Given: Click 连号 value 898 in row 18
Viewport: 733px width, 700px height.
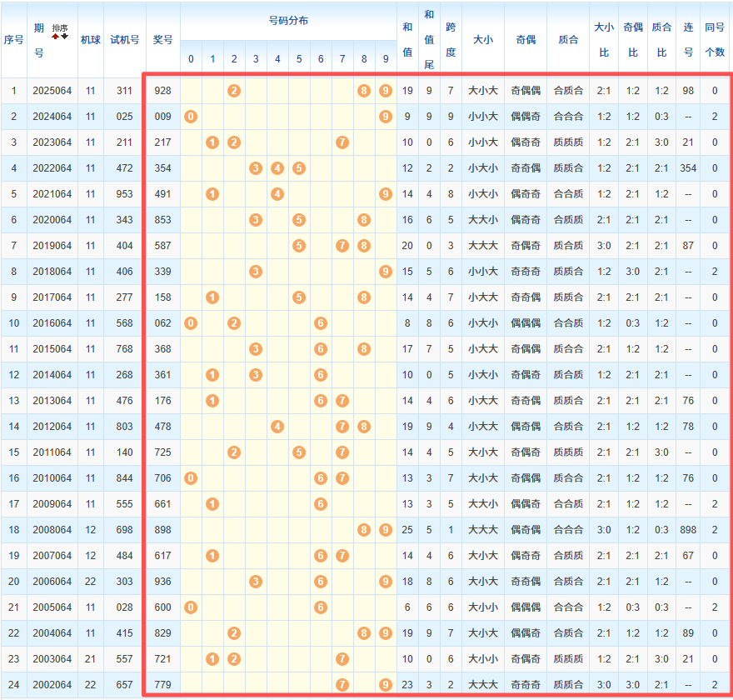Looking at the screenshot, I should (688, 530).
